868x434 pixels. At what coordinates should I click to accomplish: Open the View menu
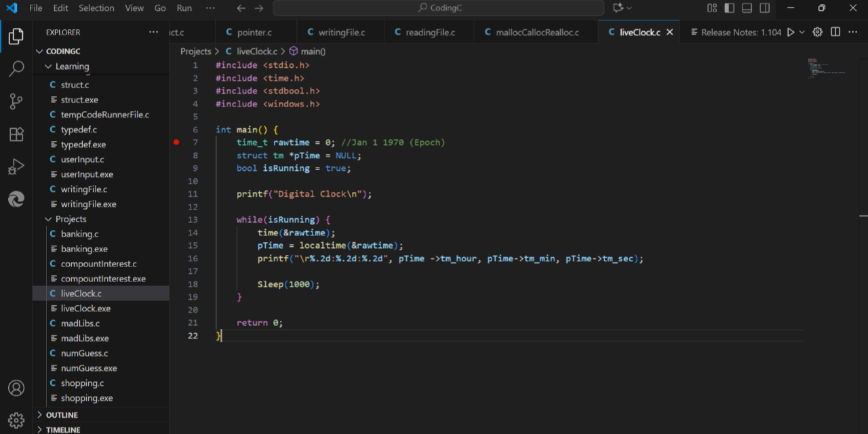134,8
